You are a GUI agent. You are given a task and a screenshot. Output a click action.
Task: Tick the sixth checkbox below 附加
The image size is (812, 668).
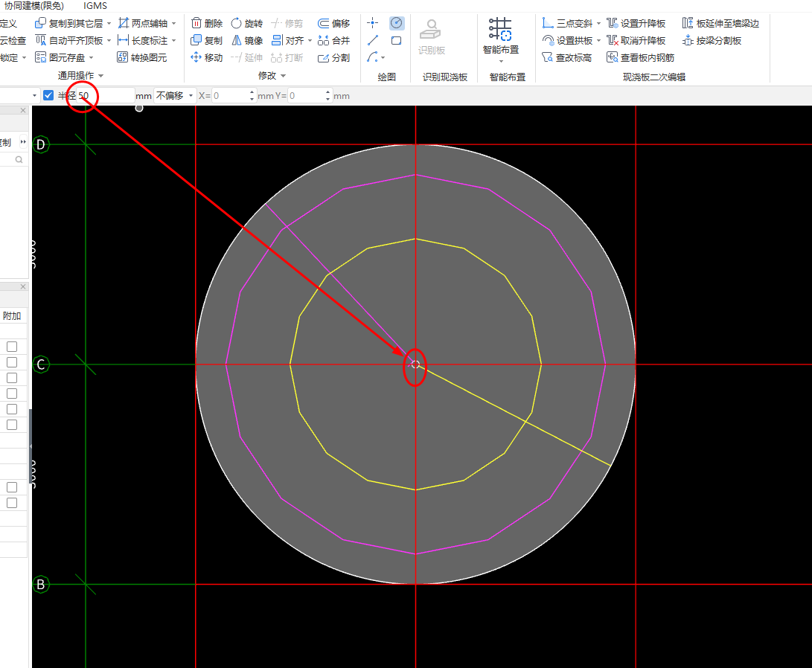[12, 425]
